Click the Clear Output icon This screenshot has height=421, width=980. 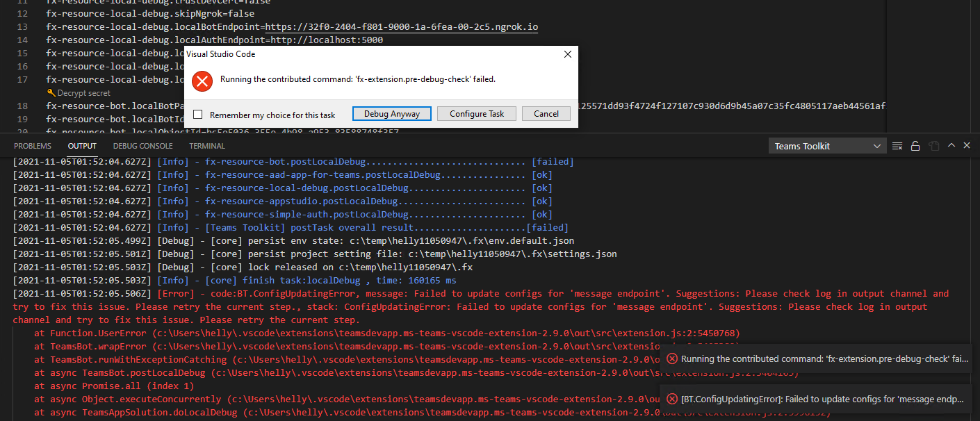897,145
